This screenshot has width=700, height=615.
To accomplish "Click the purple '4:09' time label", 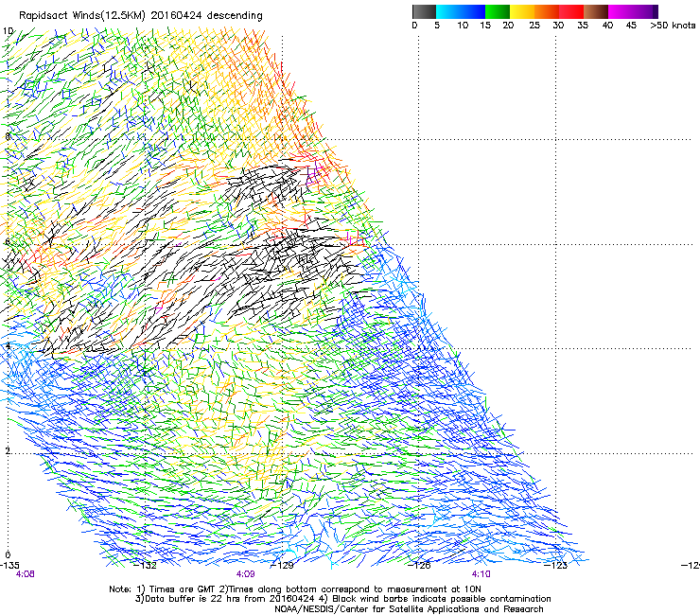I will (x=246, y=574).
